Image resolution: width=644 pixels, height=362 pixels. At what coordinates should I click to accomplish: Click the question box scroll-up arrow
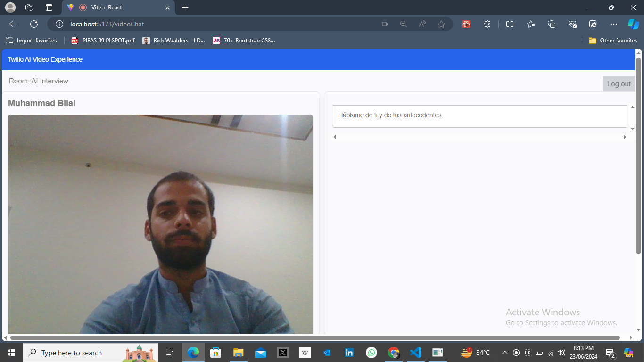[632, 108]
